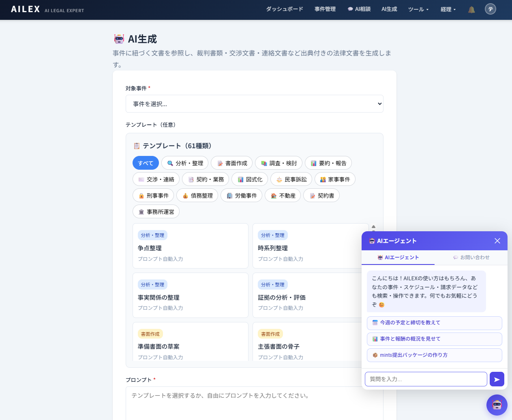This screenshot has height=420, width=512.
Task: Click the floating AI robot chat button
Action: pyautogui.click(x=497, y=405)
